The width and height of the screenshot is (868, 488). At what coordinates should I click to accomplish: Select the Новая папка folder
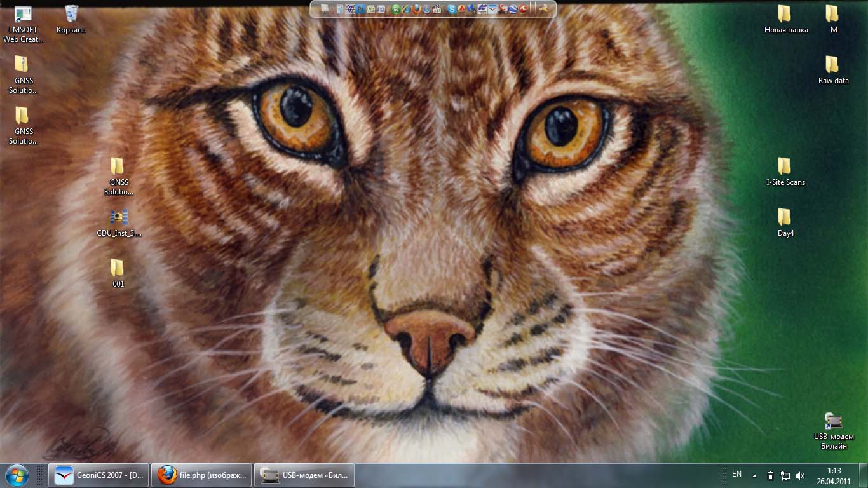(785, 19)
